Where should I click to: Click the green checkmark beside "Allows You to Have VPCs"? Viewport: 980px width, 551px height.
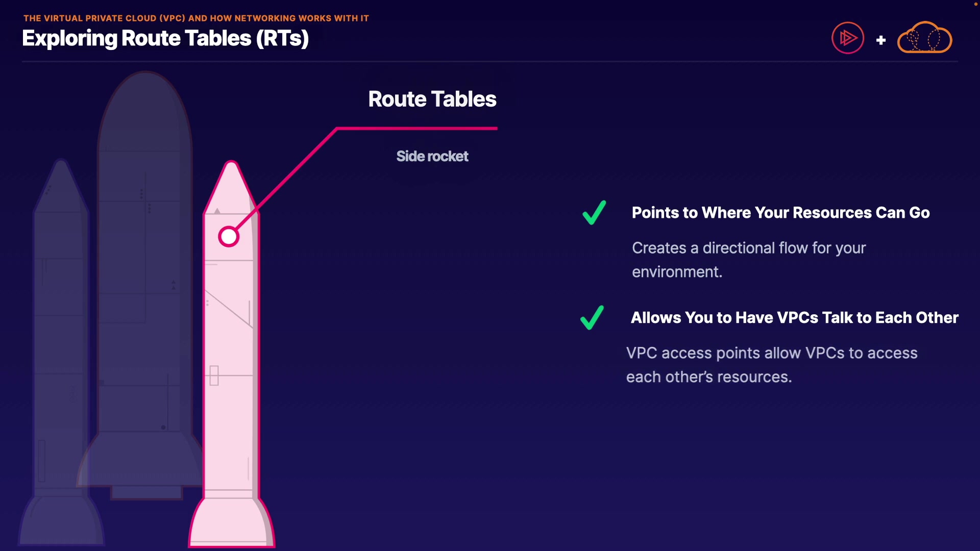click(592, 318)
